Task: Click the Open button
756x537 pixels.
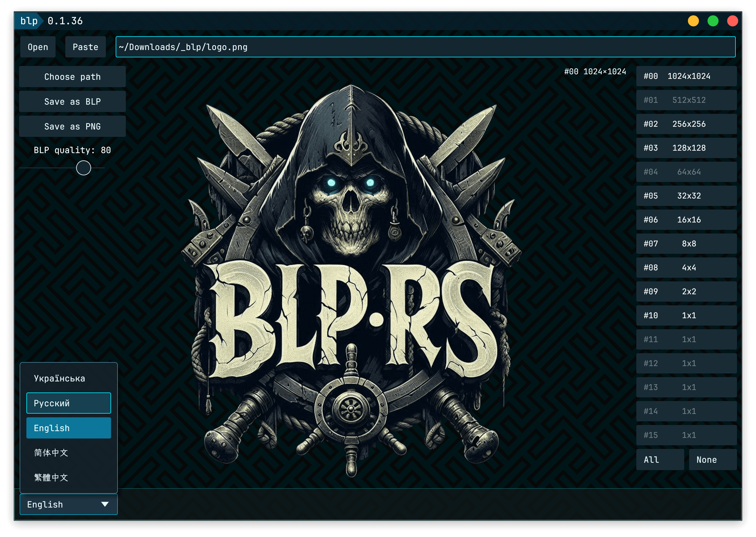Action: pos(38,47)
